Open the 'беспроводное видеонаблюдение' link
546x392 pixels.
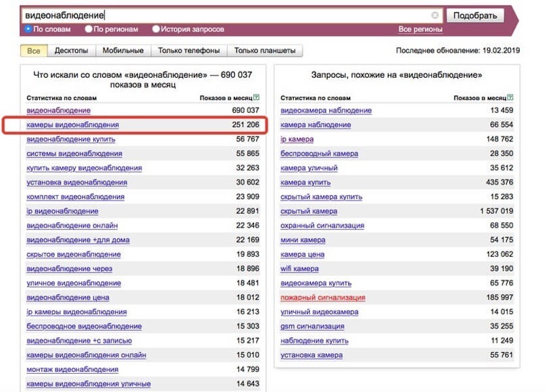coord(84,326)
